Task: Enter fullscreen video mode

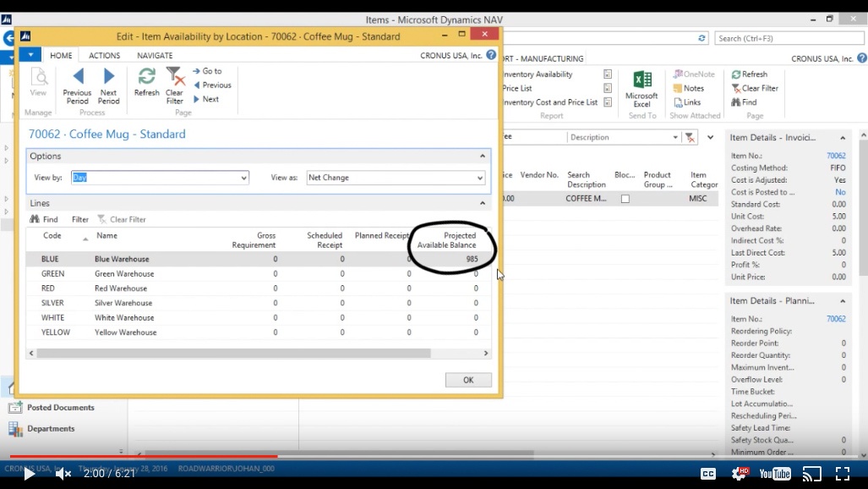Action: tap(843, 474)
